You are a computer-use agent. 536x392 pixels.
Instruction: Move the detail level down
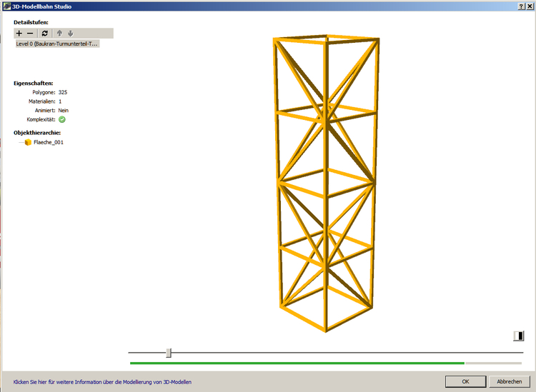pos(71,33)
